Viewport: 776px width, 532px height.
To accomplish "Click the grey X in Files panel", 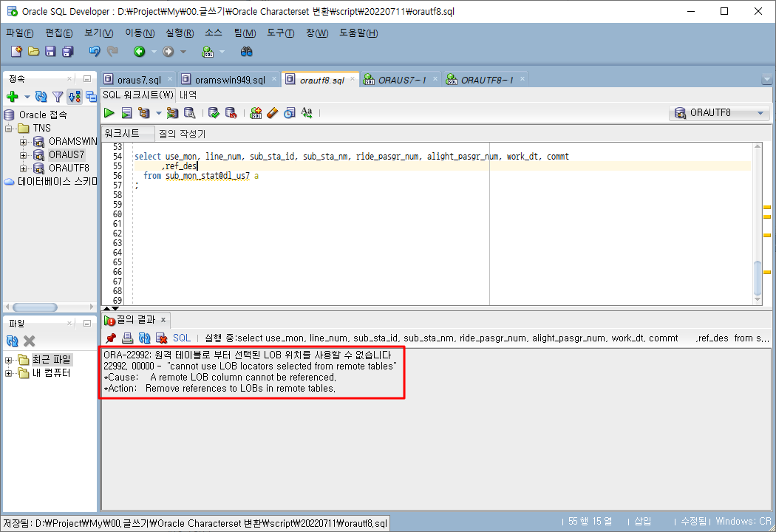I will pos(30,341).
